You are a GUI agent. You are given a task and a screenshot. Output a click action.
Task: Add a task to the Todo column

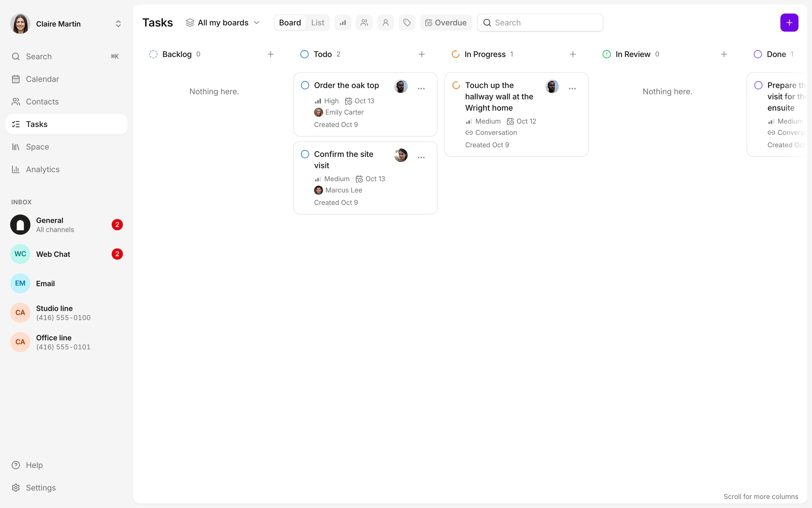pos(422,54)
